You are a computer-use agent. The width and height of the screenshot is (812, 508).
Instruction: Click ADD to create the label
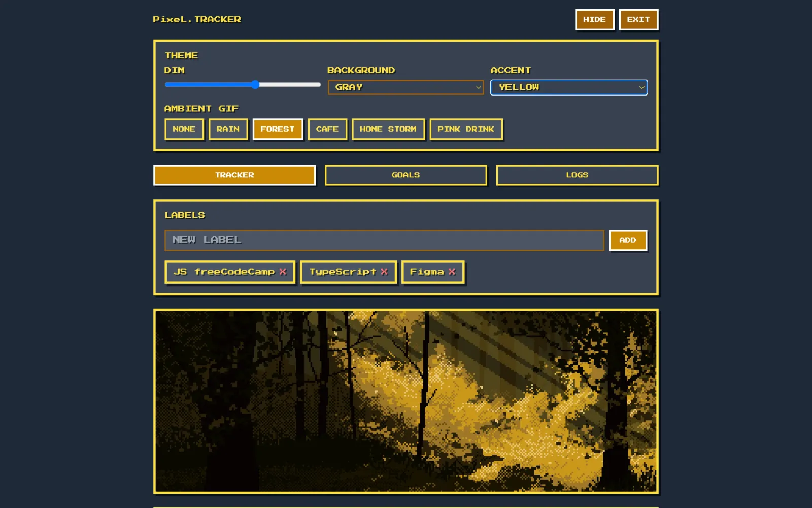[628, 240]
